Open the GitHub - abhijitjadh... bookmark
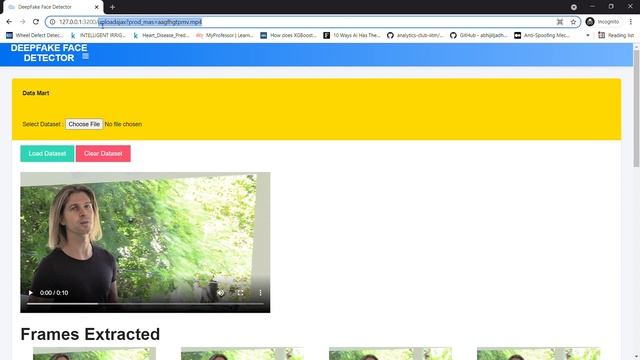Image resolution: width=640 pixels, height=360 pixels. [x=478, y=36]
